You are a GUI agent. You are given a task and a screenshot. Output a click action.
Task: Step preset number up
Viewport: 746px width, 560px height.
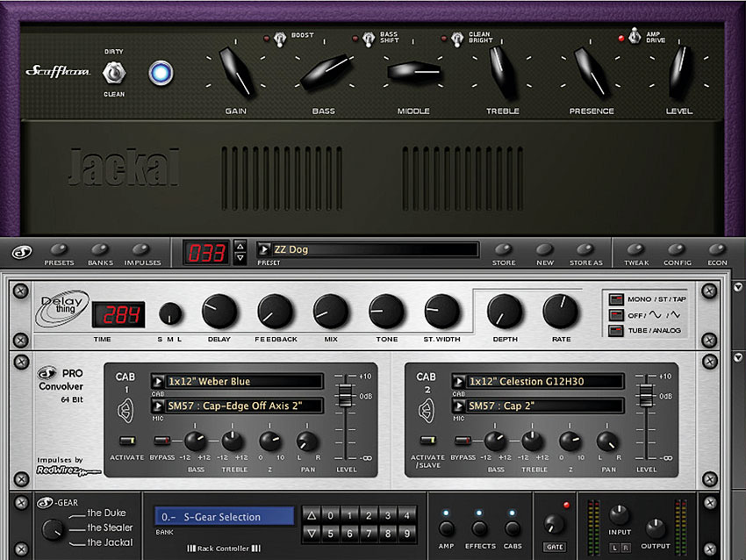pos(240,247)
